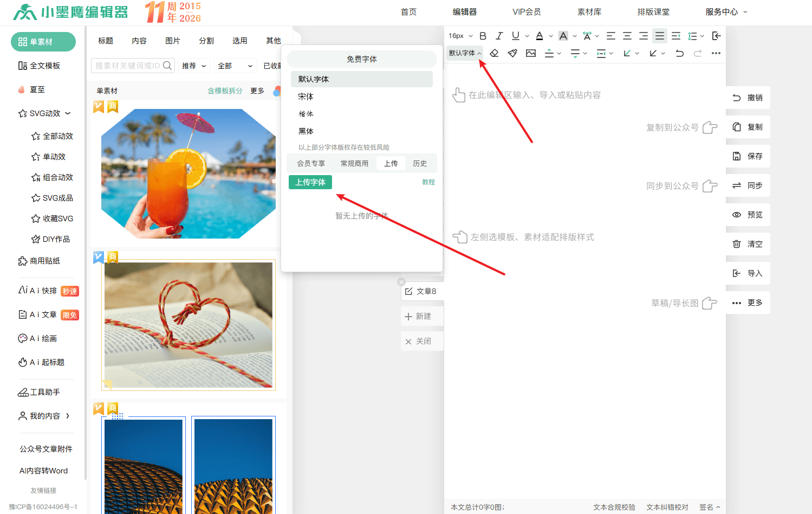Image resolution: width=812 pixels, height=514 pixels.
Task: Switch to 历史 font tab
Action: coord(420,163)
